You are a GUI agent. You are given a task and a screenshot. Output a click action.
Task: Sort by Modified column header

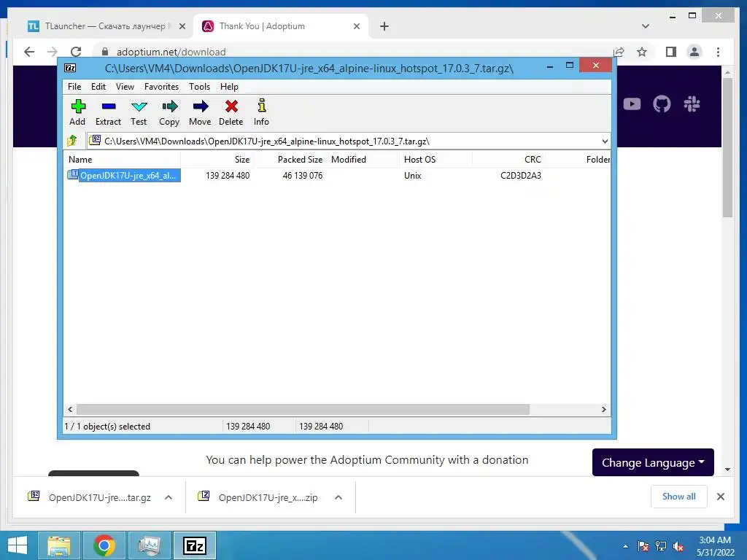(x=363, y=160)
